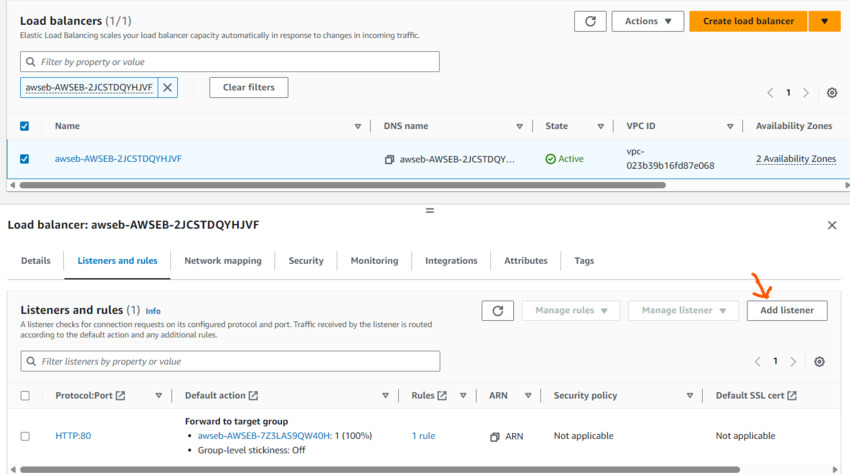Viewport: 850px width, 474px height.
Task: Click Create load balancer button
Action: pos(748,21)
